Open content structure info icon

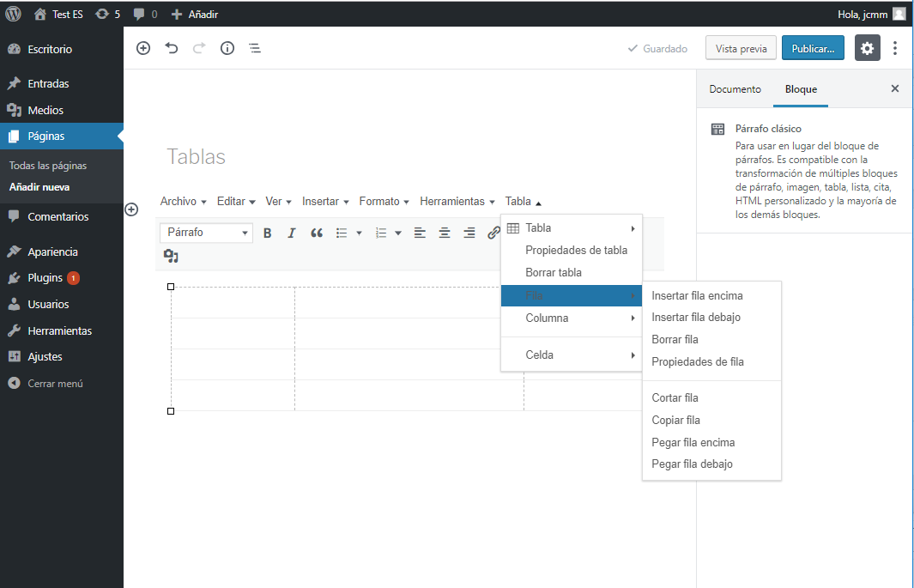click(227, 49)
